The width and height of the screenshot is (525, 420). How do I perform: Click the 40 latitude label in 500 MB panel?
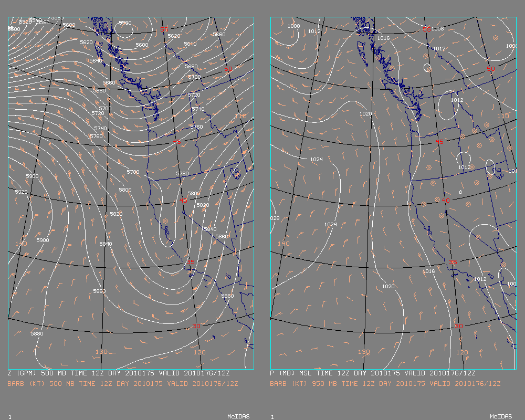click(183, 200)
